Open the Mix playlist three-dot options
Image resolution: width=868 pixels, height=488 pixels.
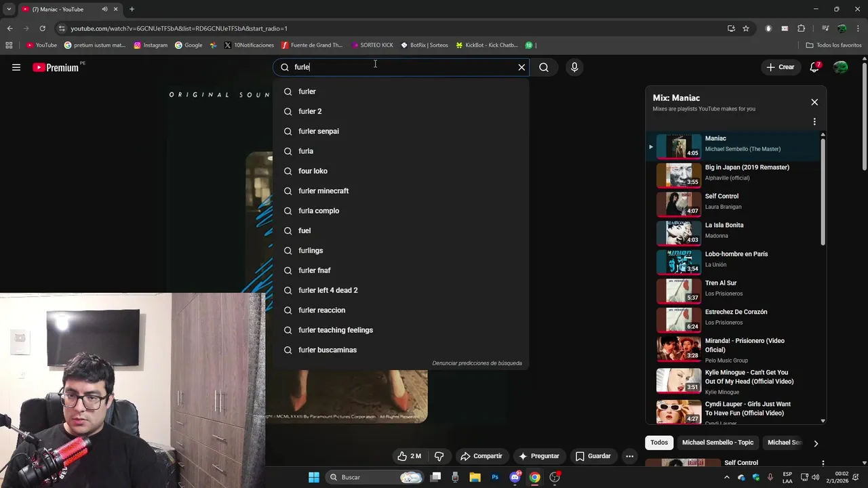coord(814,122)
